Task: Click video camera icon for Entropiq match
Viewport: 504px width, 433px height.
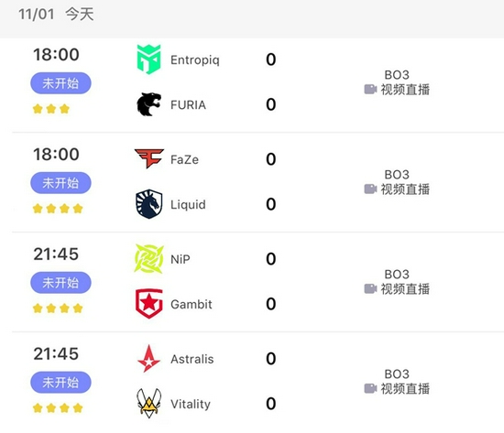Action: pyautogui.click(x=370, y=90)
